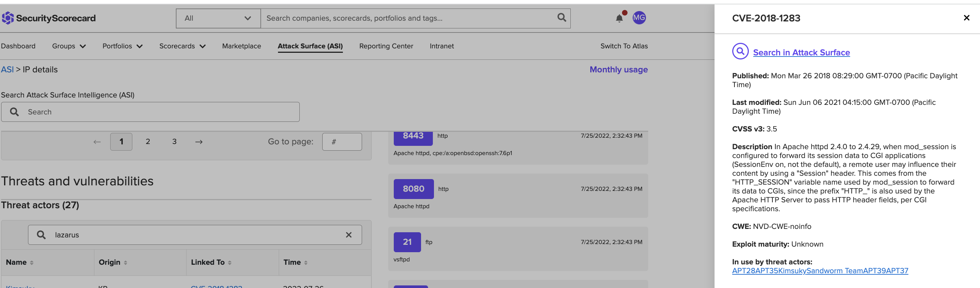This screenshot has width=980, height=288.
Task: Click the Threat actors (27) heading
Action: pos(40,205)
